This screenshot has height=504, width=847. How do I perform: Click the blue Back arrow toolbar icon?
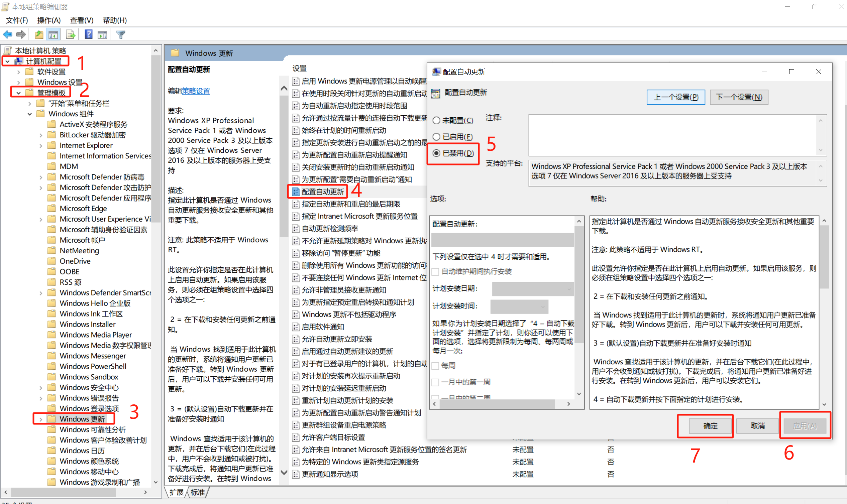click(7, 34)
